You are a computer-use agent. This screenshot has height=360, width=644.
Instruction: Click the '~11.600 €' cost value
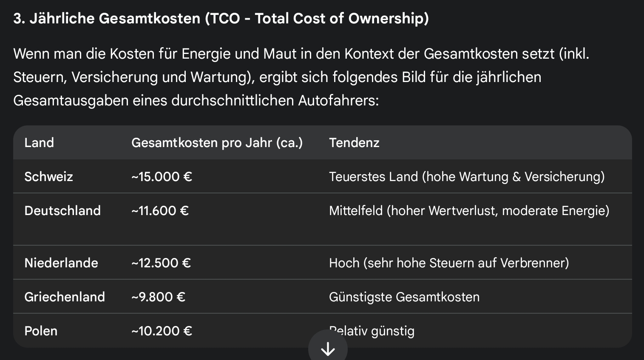pyautogui.click(x=160, y=211)
